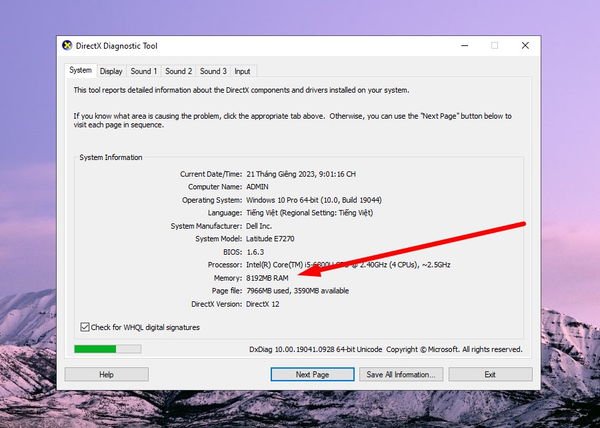This screenshot has height=428, width=600.
Task: Open the Input tab
Action: point(242,71)
